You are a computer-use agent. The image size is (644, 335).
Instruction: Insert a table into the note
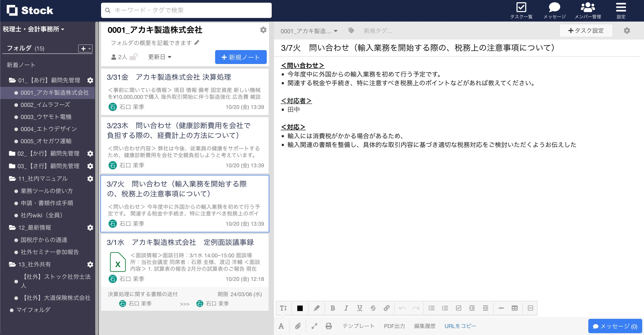click(x=514, y=308)
